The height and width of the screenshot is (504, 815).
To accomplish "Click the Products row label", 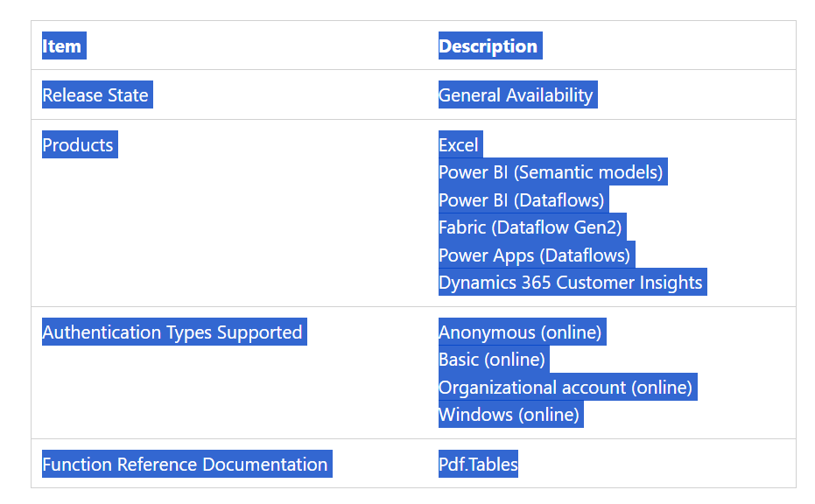I will point(78,145).
